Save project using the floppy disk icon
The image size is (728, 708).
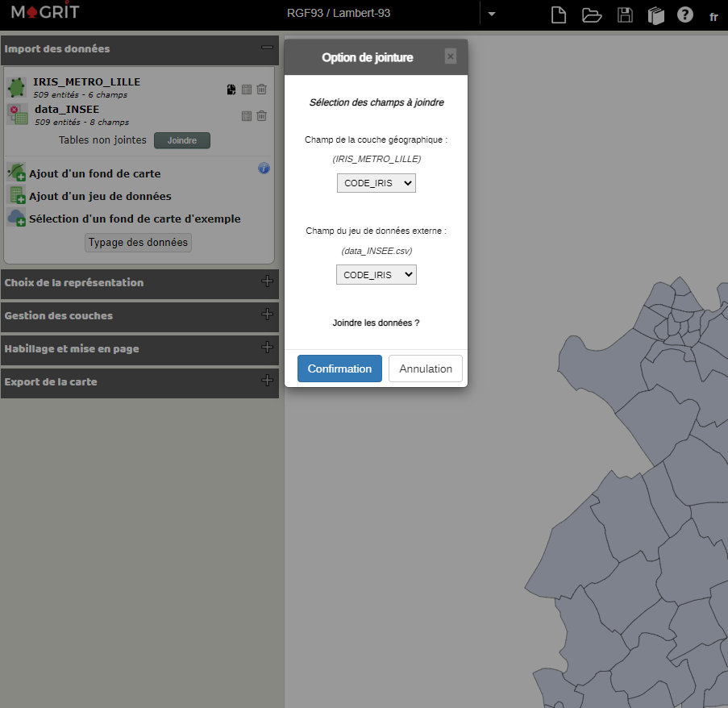pyautogui.click(x=625, y=15)
